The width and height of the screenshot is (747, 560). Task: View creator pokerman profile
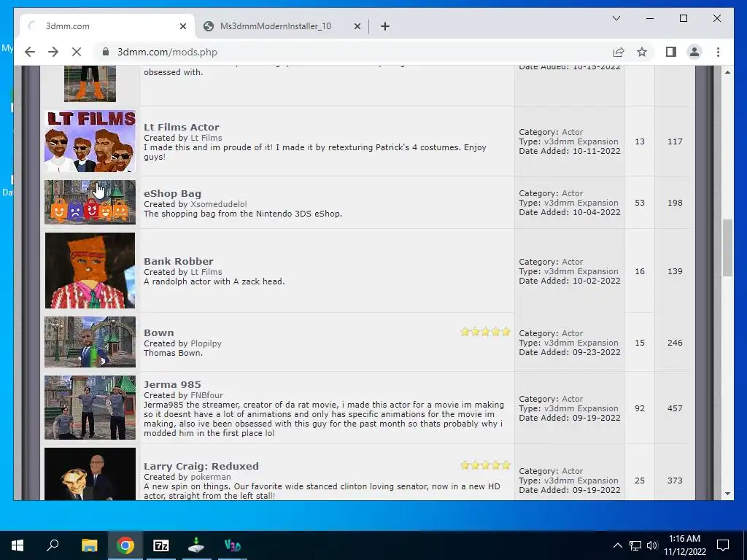[211, 477]
